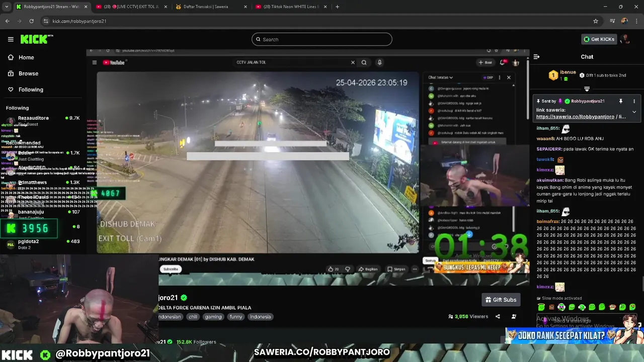This screenshot has height=362, width=644.
Task: Open the Kick hamburger sidebar menu
Action: point(11,39)
